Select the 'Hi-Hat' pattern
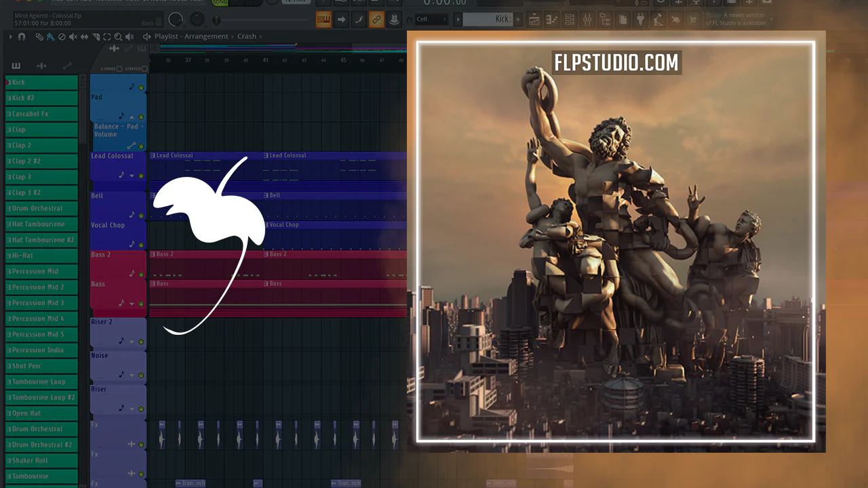This screenshot has height=488, width=868. click(x=41, y=256)
